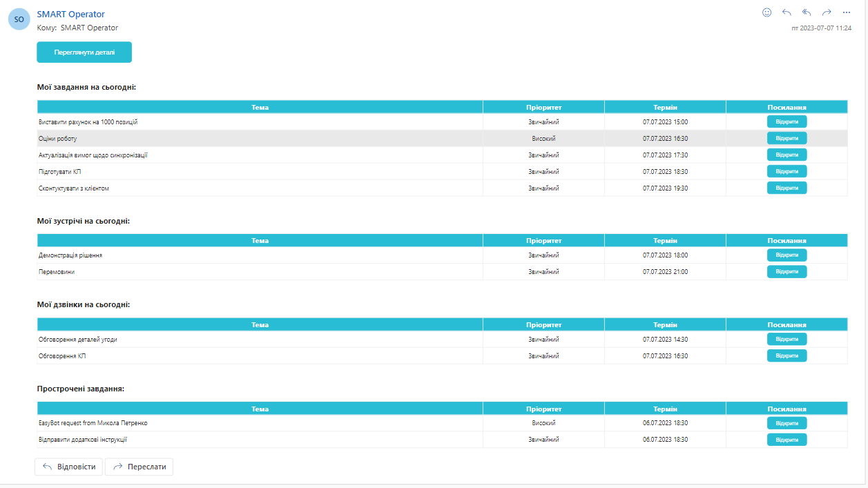Screen dimensions: 868x488
Task: Click Відкрити for 'Обговорення деталей угоди' call
Action: (x=787, y=339)
